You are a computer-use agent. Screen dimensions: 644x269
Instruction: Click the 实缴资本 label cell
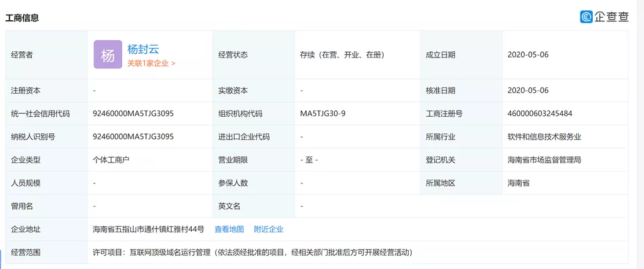tap(254, 90)
